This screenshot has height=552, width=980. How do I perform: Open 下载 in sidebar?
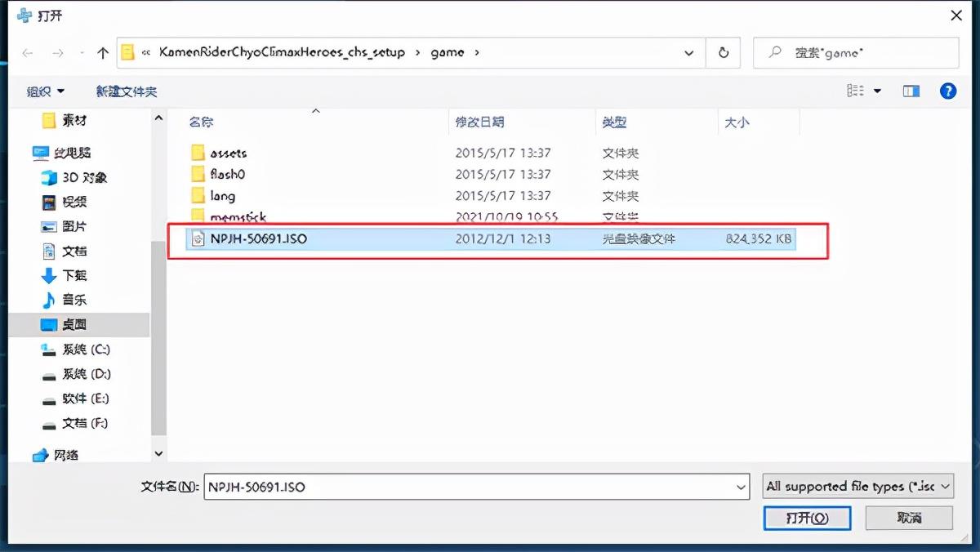64,275
